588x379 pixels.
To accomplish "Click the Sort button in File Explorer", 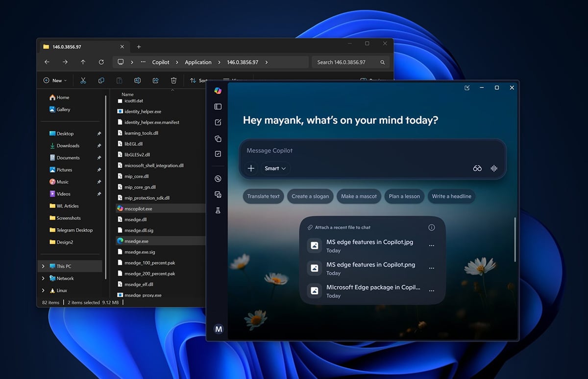I will point(199,80).
